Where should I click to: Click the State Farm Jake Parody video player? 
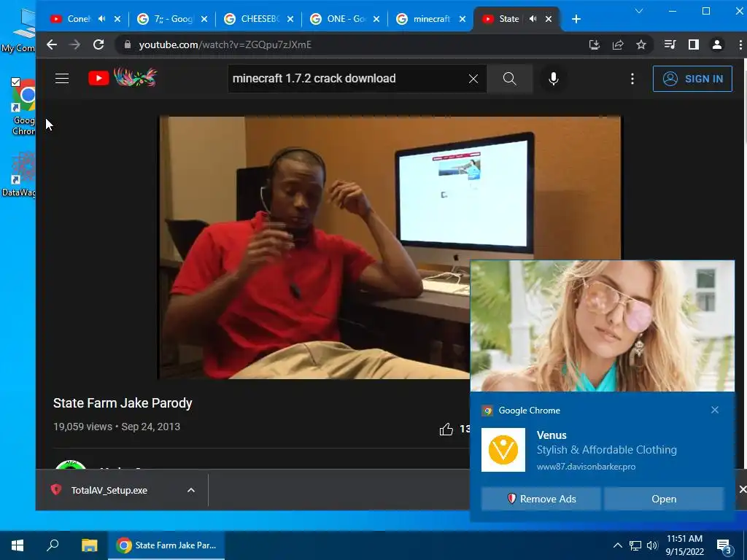390,248
